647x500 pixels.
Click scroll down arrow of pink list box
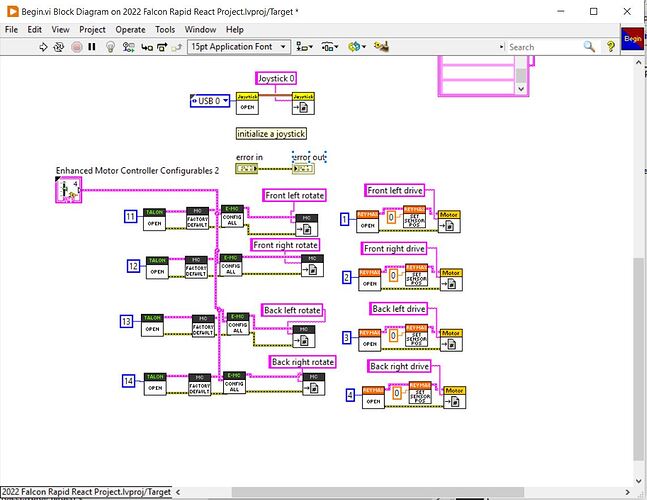click(x=521, y=89)
